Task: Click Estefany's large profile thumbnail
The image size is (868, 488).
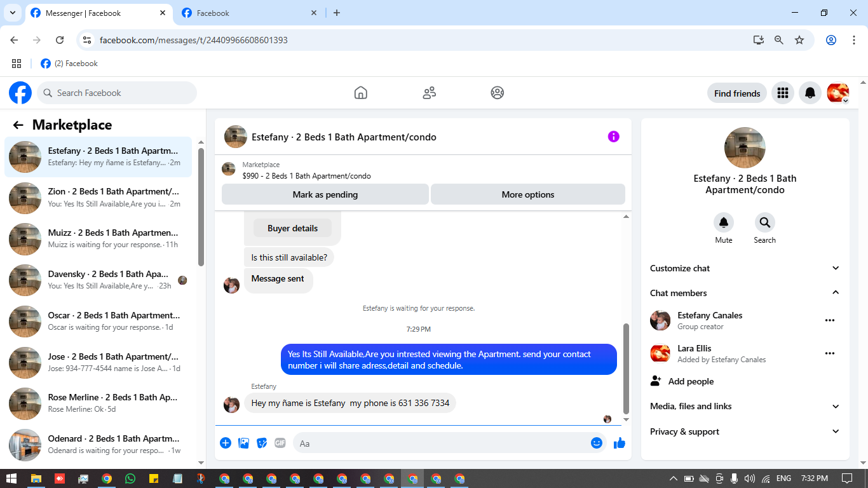Action: (745, 147)
